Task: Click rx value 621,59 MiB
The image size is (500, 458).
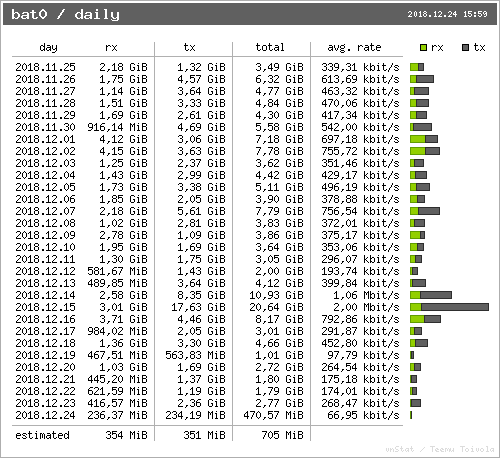Action: pos(117,391)
